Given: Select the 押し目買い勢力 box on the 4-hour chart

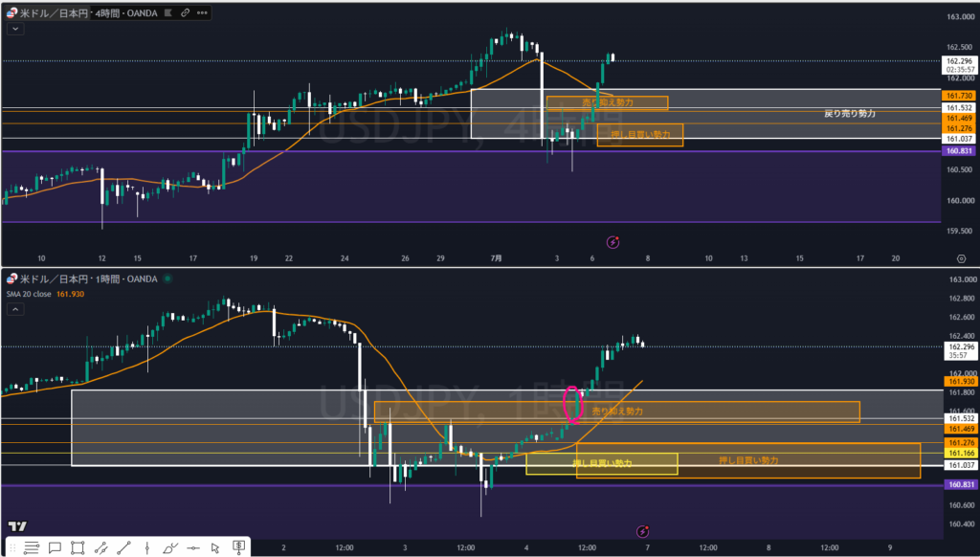Looking at the screenshot, I should point(640,134).
